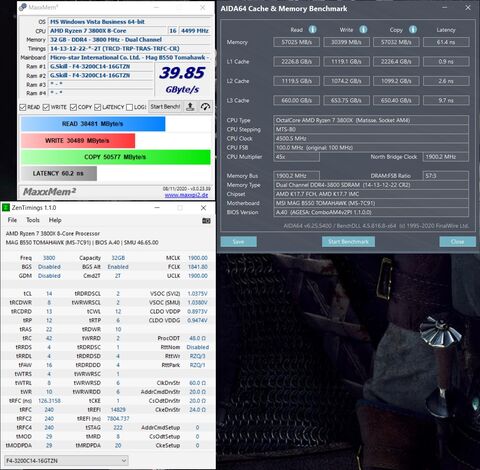The width and height of the screenshot is (480, 470).
Task: Click MaxxMem upload results icon
Action: pyautogui.click(x=190, y=107)
